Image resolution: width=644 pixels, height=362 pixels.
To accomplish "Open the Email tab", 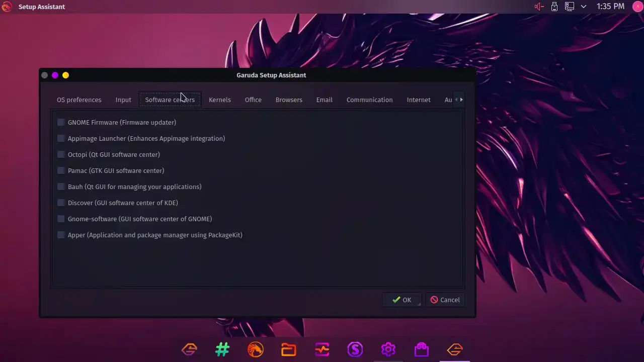I will pos(325,100).
